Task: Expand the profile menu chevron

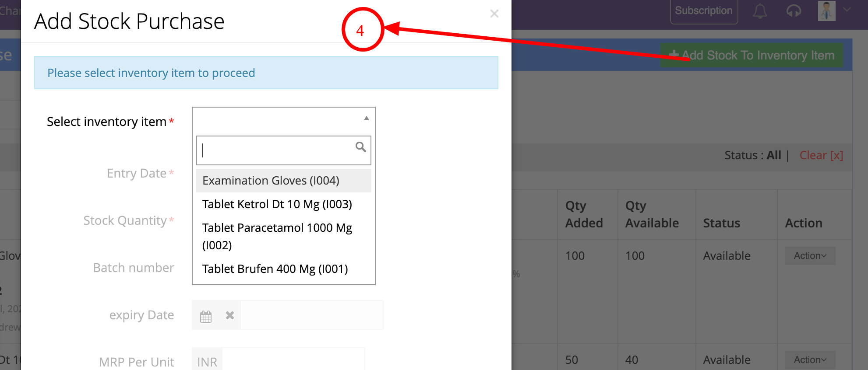Action: [847, 9]
